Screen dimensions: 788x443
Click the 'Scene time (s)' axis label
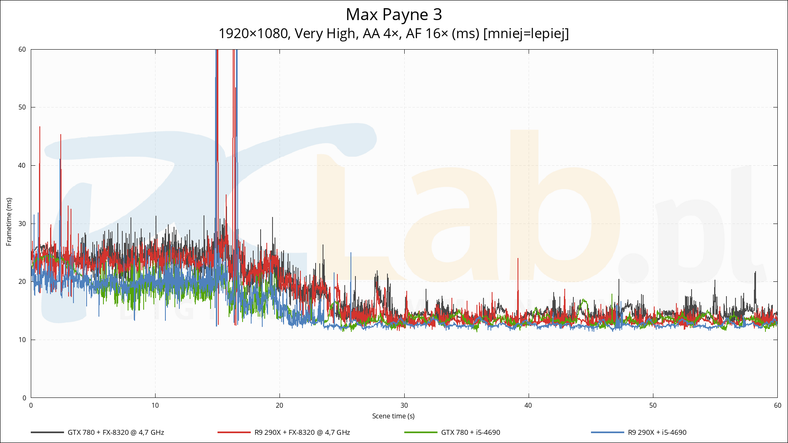point(393,416)
